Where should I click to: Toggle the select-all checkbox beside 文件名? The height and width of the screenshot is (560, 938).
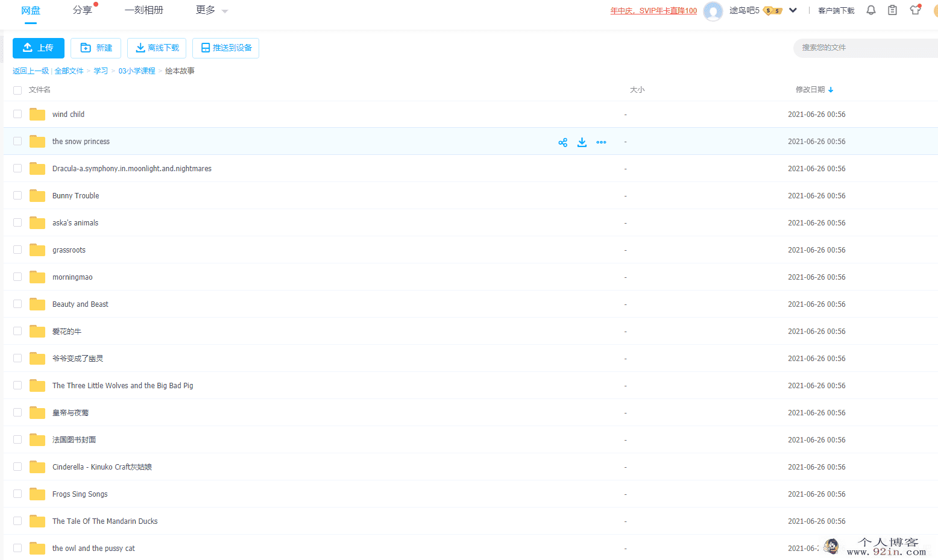click(17, 90)
